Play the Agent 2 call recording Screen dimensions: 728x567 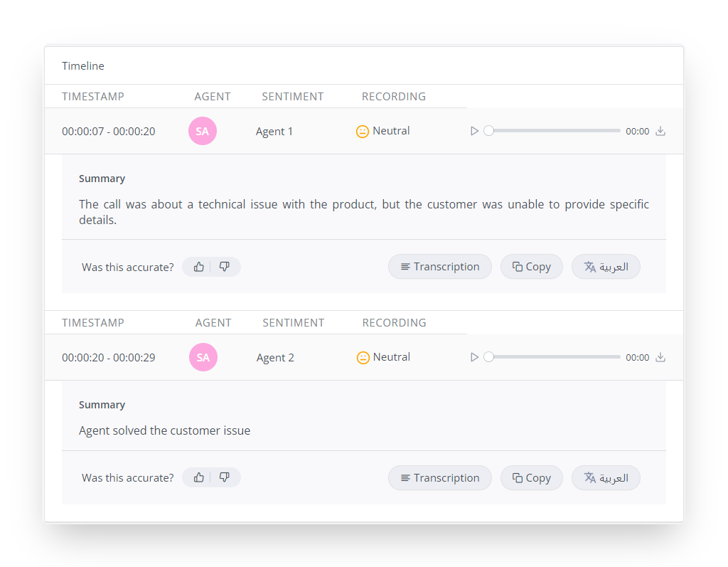(475, 357)
